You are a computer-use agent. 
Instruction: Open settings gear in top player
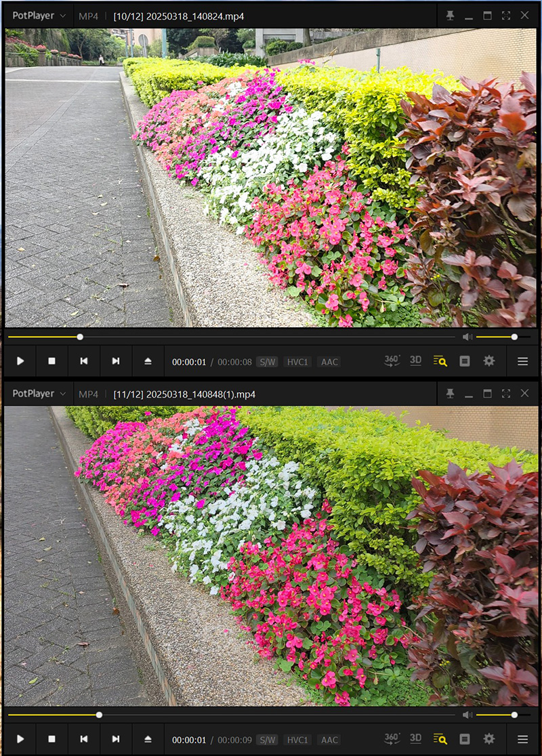coord(489,361)
